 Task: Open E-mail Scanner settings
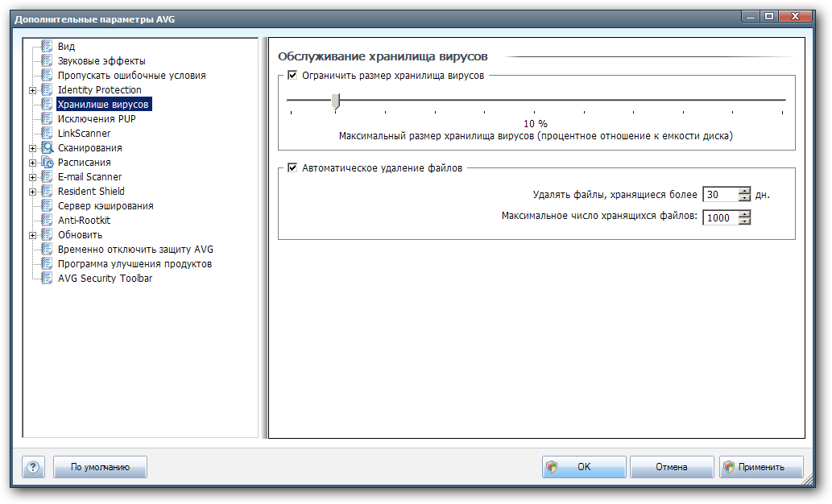(89, 176)
